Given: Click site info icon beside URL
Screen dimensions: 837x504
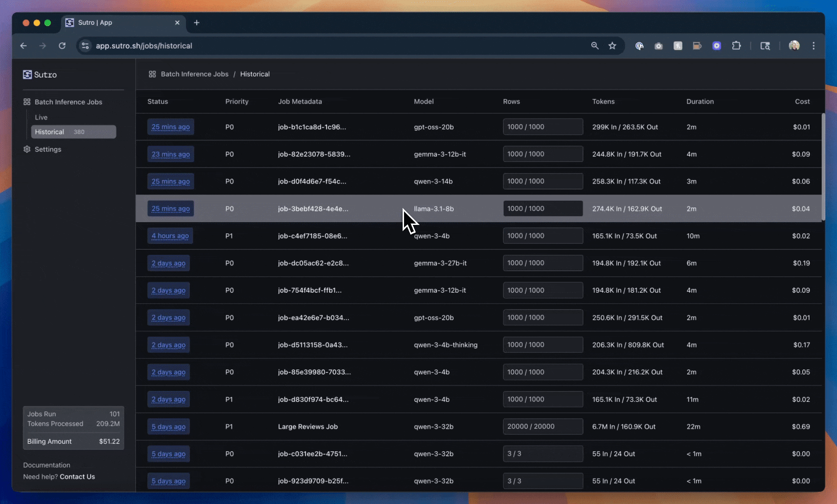Looking at the screenshot, I should click(x=85, y=46).
